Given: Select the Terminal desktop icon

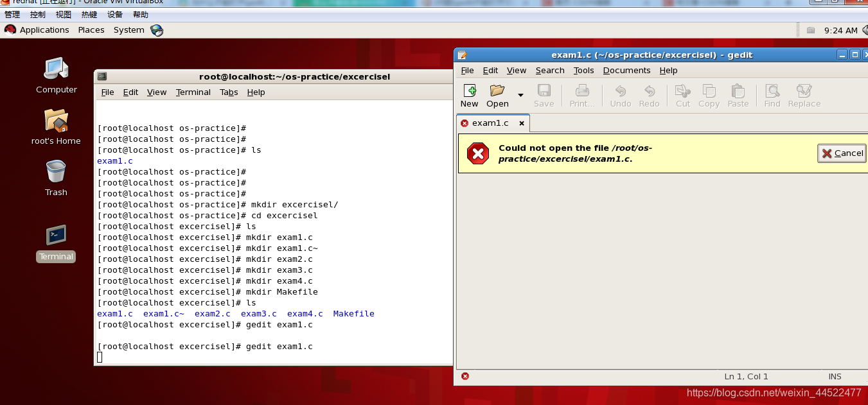Looking at the screenshot, I should coord(56,243).
